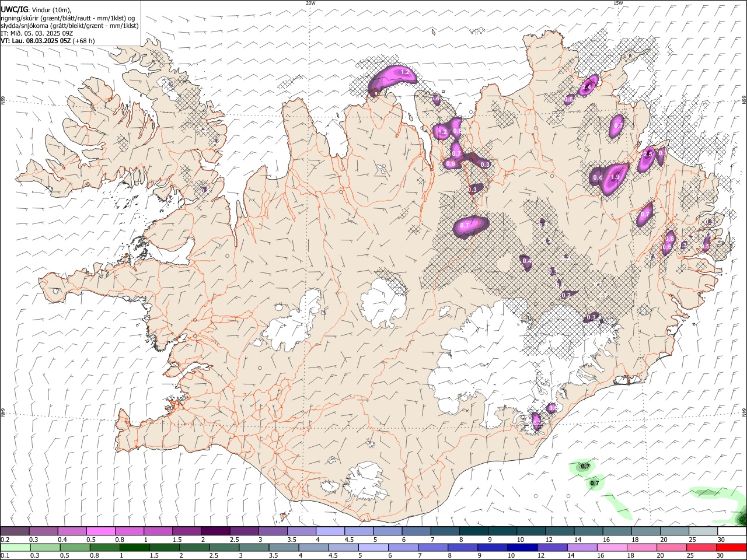Click the title text "UWC/IG: Vindur (10m)"
The width and height of the screenshot is (747, 560).
pyautogui.click(x=36, y=9)
